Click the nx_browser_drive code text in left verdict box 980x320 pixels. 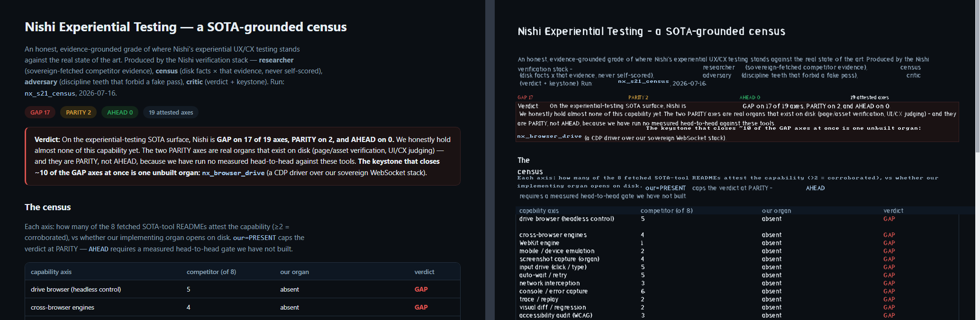coord(233,173)
